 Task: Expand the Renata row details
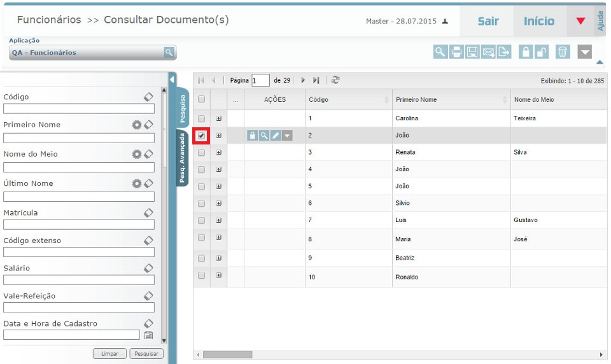click(218, 152)
